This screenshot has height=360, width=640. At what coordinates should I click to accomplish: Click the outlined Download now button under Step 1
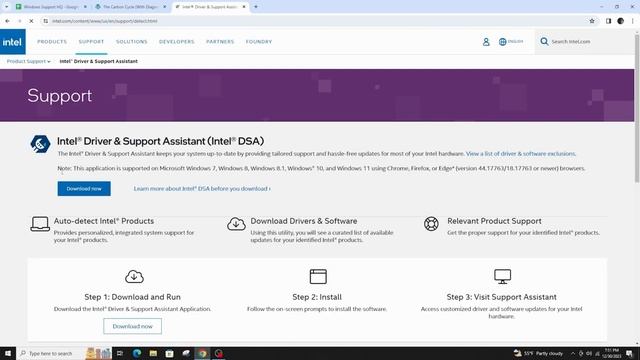[x=133, y=326]
